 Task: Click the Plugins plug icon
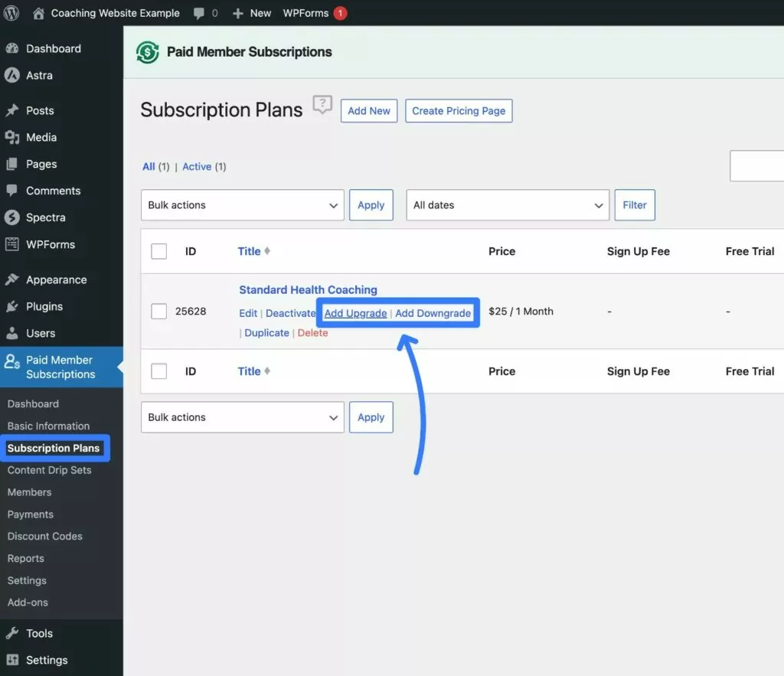pos(12,306)
